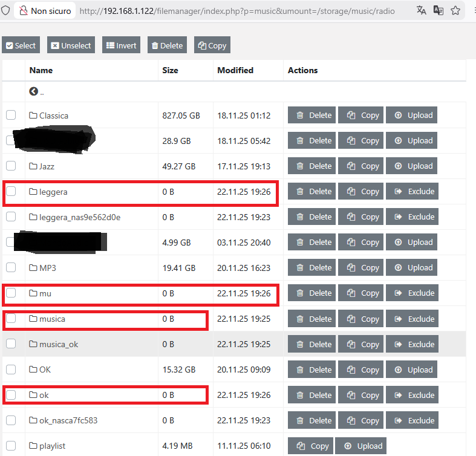Open the Classica folder
The height and width of the screenshot is (456, 476).
53,116
